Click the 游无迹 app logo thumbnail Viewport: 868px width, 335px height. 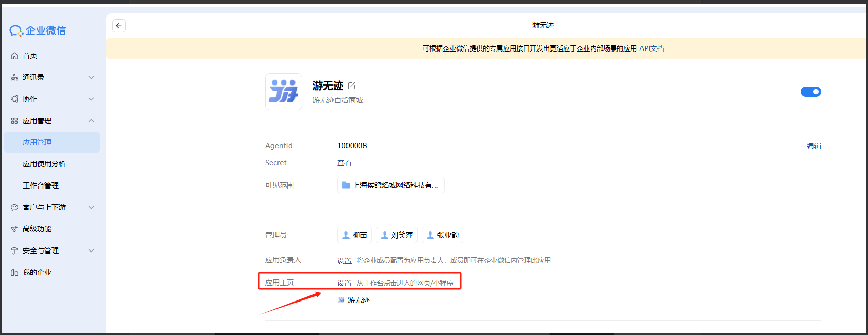point(284,92)
